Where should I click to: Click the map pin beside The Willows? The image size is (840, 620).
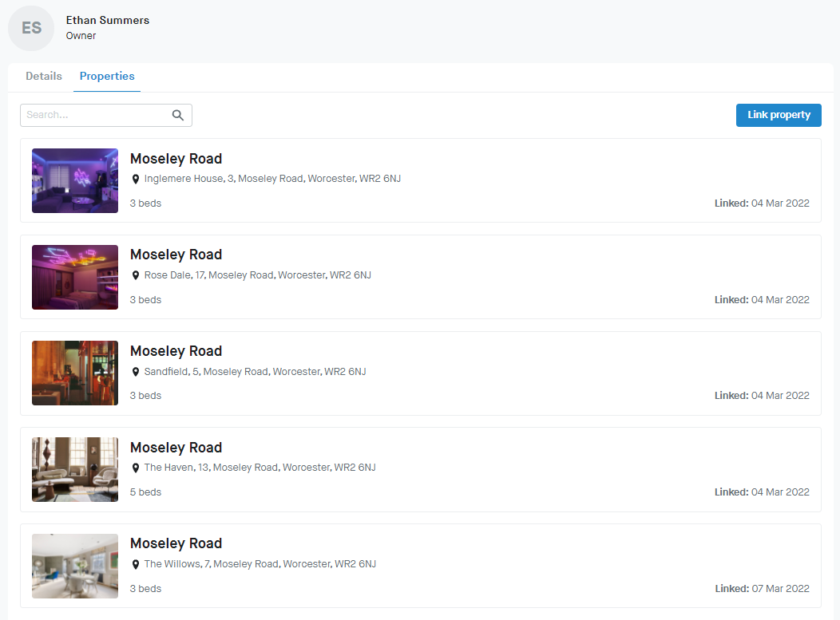click(x=136, y=564)
